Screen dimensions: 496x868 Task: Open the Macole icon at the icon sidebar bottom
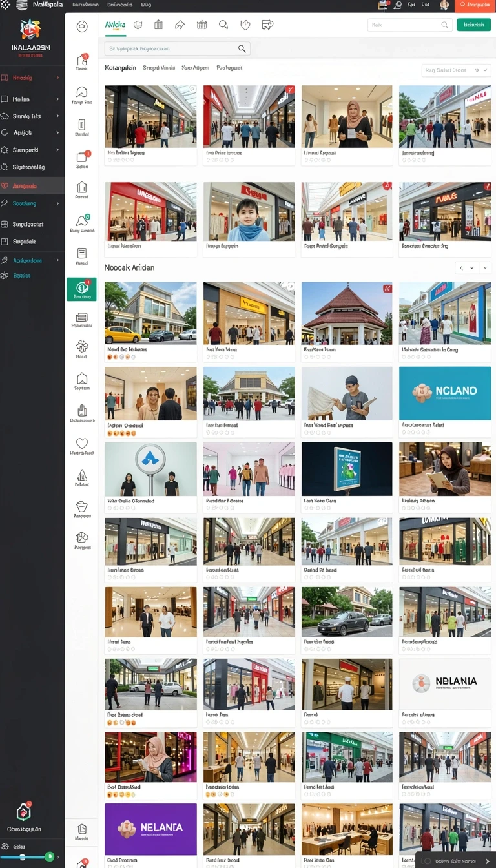pyautogui.click(x=82, y=829)
